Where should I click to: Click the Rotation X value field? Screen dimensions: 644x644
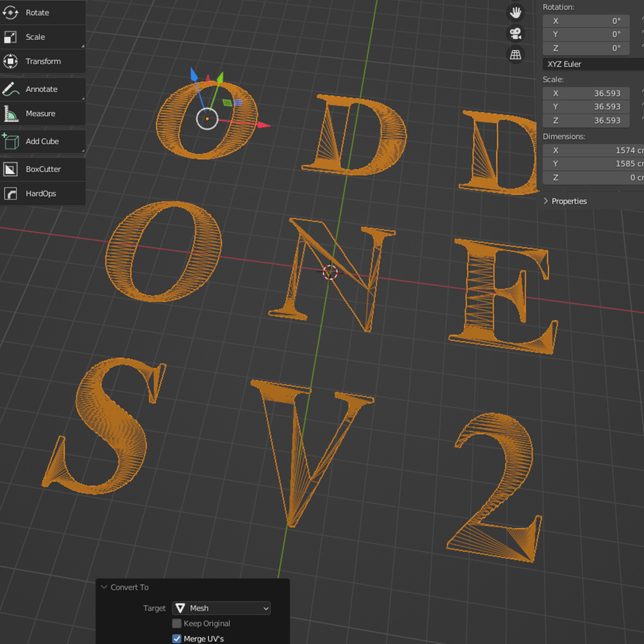tap(586, 21)
